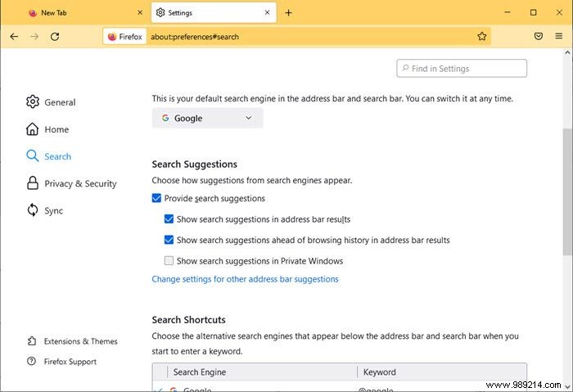The height and width of the screenshot is (392, 573).
Task: Enable search suggestions in Private Windows
Action: point(169,260)
